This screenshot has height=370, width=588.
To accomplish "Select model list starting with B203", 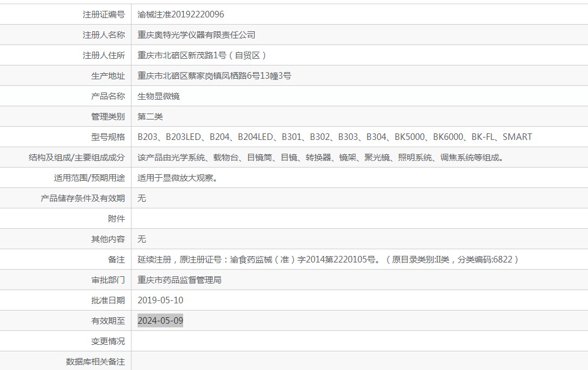I will [x=335, y=137].
